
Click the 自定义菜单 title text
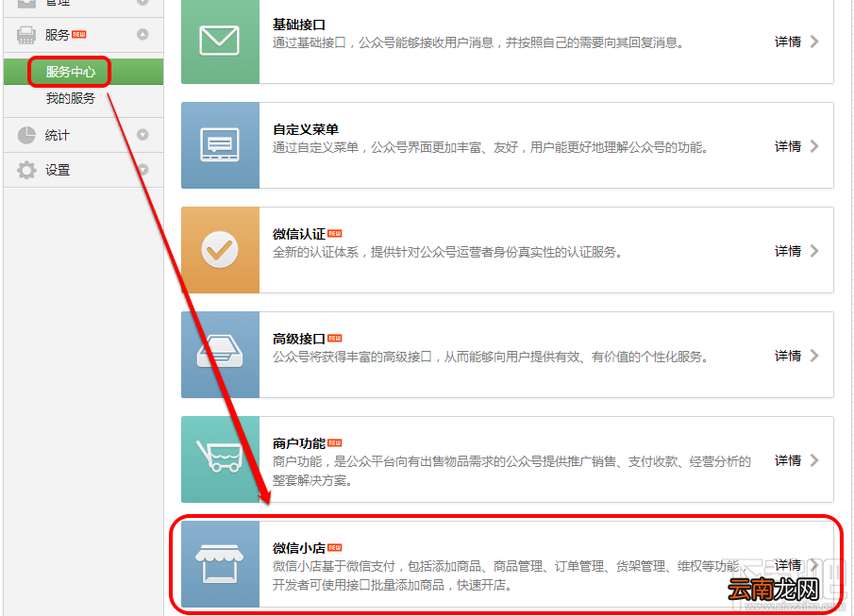coord(306,129)
